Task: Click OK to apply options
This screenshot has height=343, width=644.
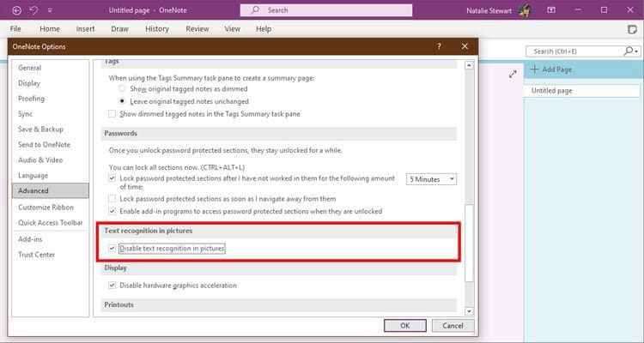Action: coord(405,325)
